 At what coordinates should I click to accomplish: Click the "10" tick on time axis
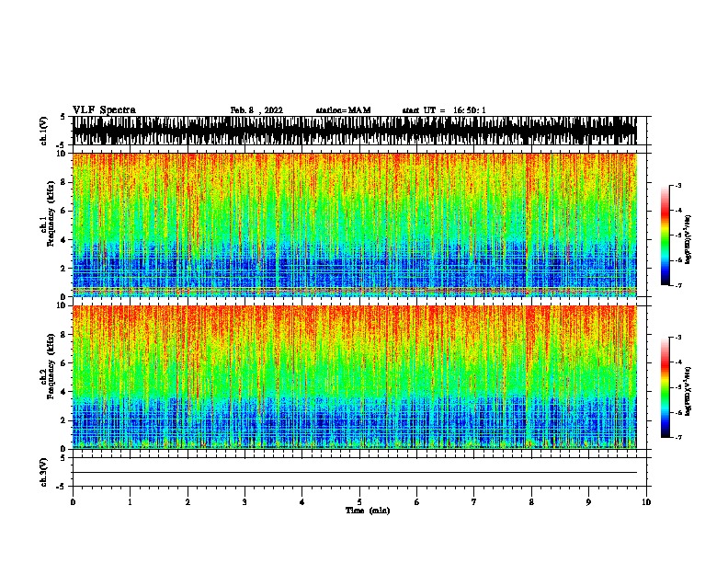646,502
